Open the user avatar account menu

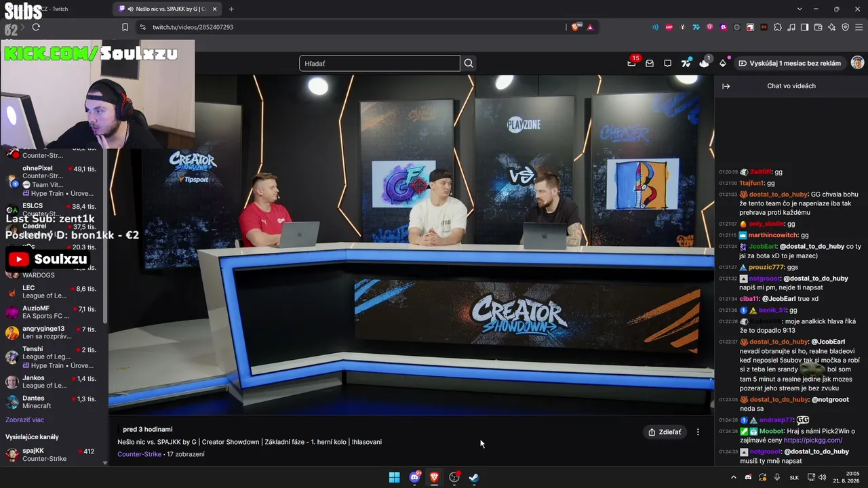pos(857,63)
